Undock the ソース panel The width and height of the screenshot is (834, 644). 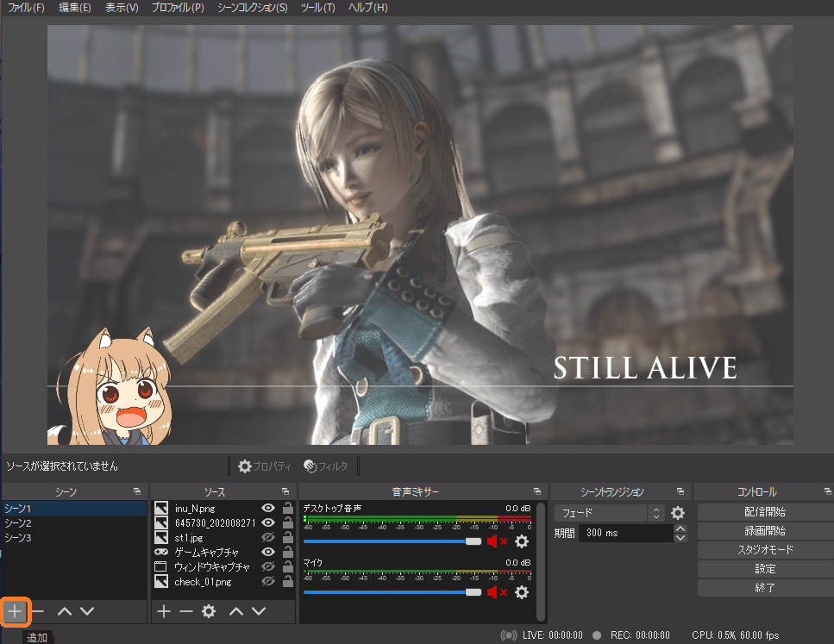coord(285,491)
